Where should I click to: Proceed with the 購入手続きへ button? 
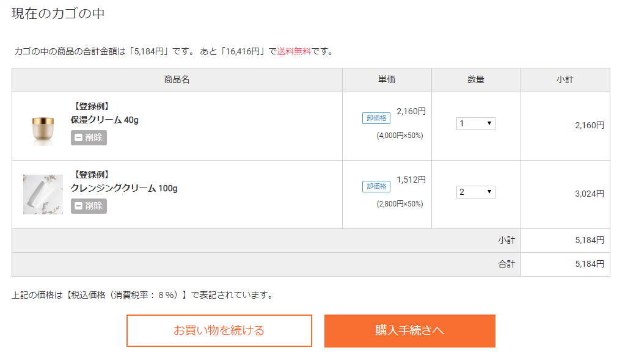click(409, 331)
